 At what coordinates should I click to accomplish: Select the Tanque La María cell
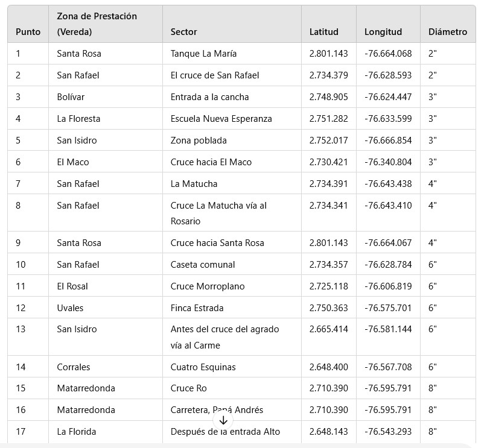click(203, 54)
